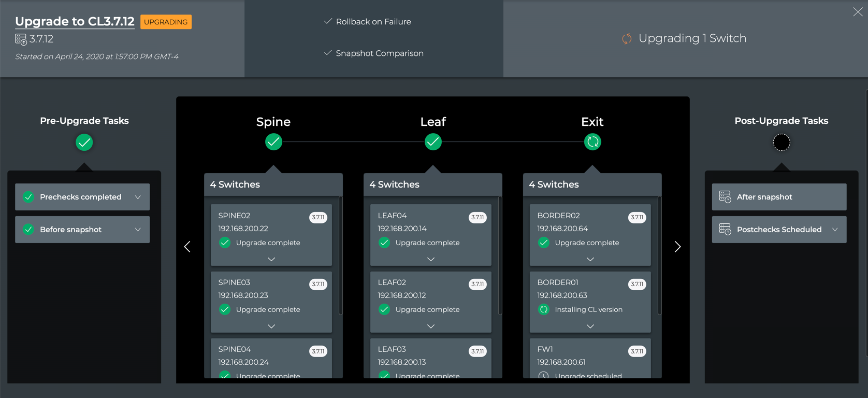868x398 pixels.
Task: Expand the Prechecks completed section
Action: tap(138, 197)
